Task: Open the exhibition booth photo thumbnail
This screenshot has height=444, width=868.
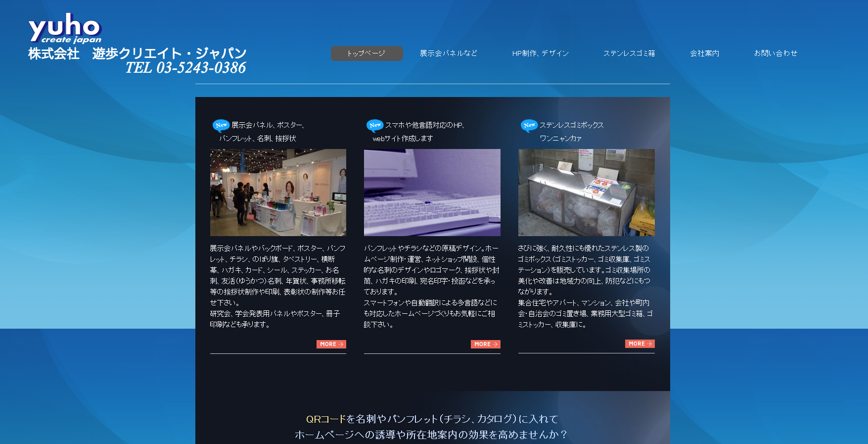Action: click(x=278, y=193)
